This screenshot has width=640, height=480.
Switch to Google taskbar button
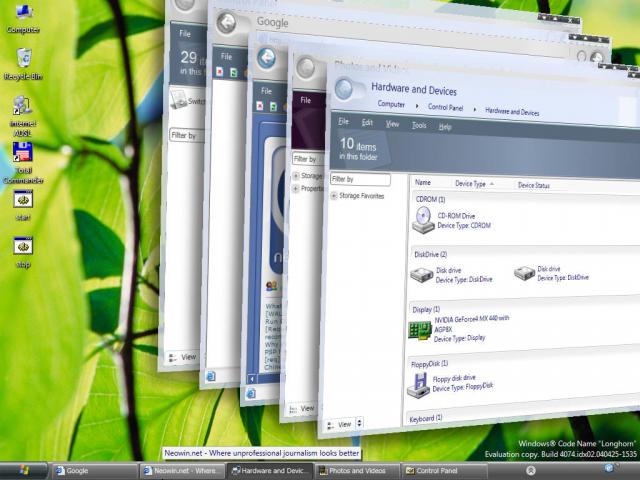(94, 471)
